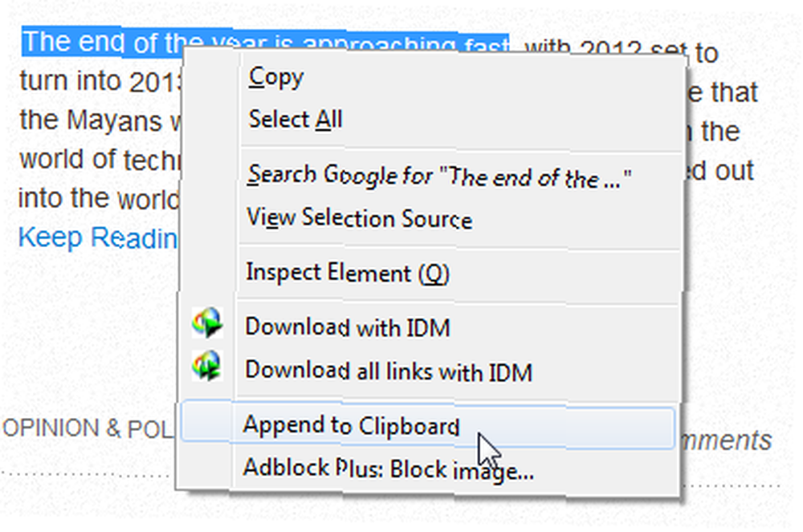
Task: Open Adblock Plus: Block image entry
Action: [388, 469]
